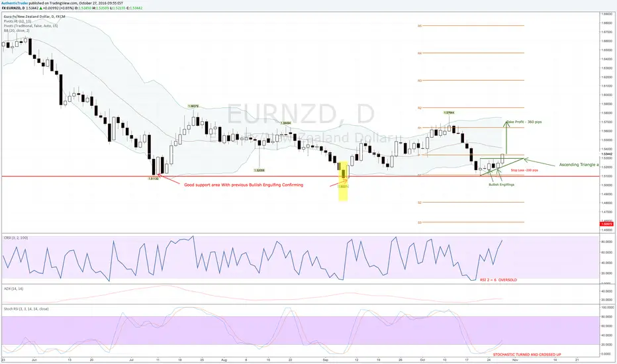The height and width of the screenshot is (364, 617).
Task: Select the 'Ascending Triangle' annotation text
Action: point(579,165)
